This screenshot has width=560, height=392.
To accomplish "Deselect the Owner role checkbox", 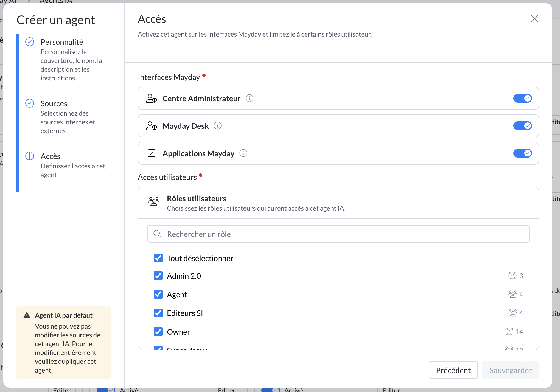I will coord(158,332).
